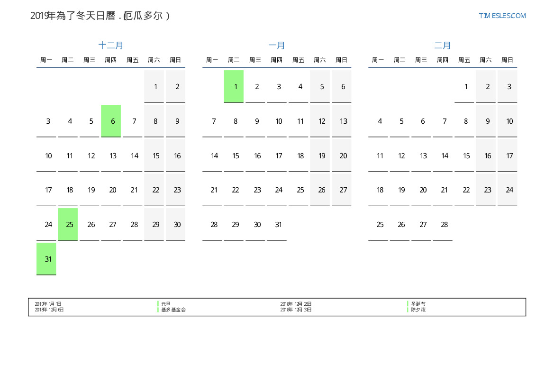This screenshot has width=554, height=392.
Task: Select the 一月 month heading
Action: pos(277,46)
